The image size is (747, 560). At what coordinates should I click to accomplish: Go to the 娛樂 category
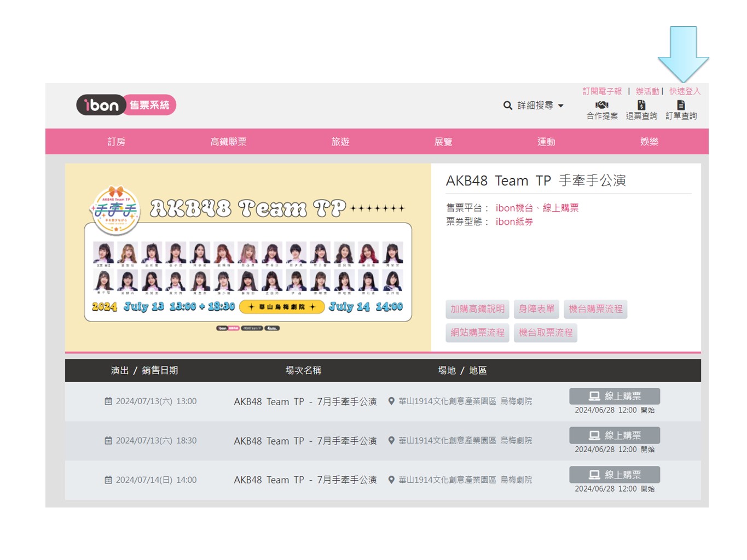click(649, 142)
